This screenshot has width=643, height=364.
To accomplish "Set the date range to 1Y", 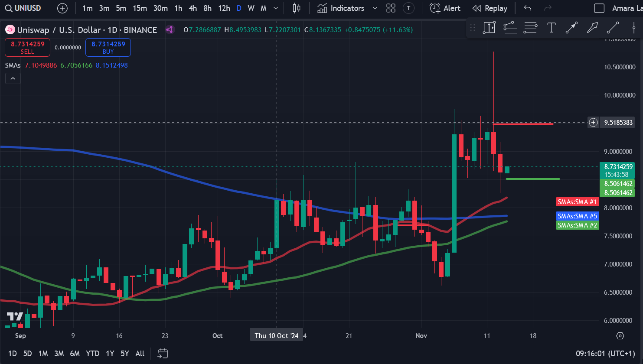I will pyautogui.click(x=110, y=354).
